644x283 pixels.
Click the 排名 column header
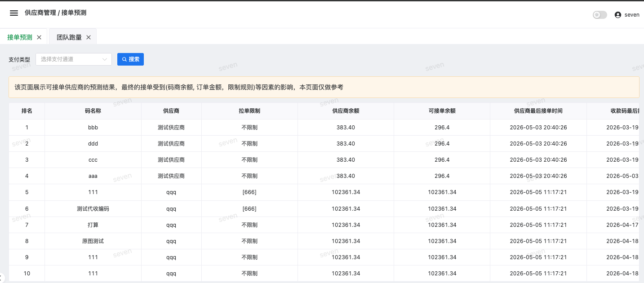[x=27, y=111]
